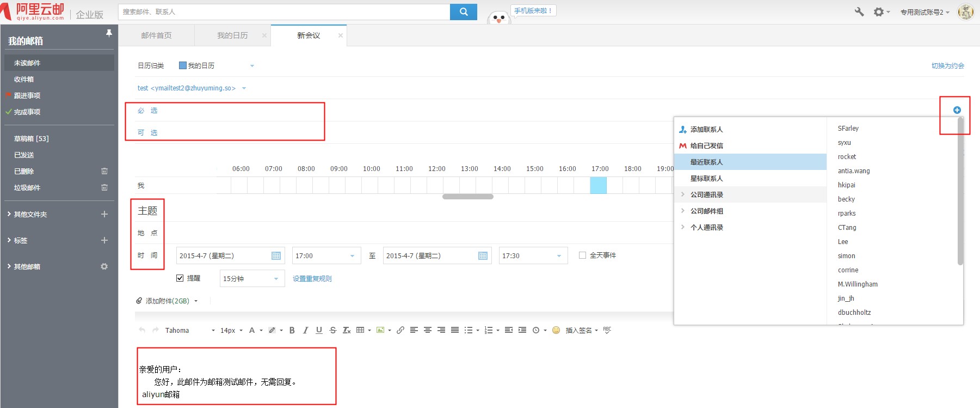Screen dimensions: 980x408
Task: Select 星标联系人 in contact menu
Action: [x=706, y=178]
